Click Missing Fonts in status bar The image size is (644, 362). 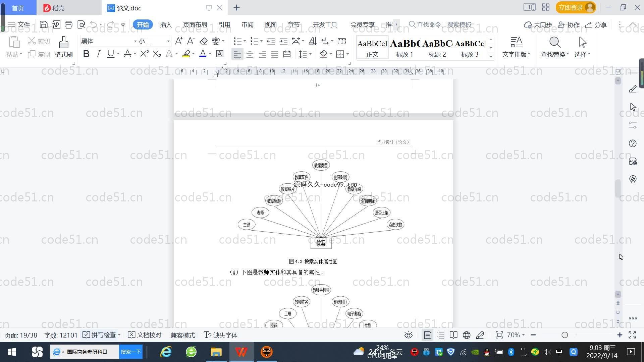(221, 335)
